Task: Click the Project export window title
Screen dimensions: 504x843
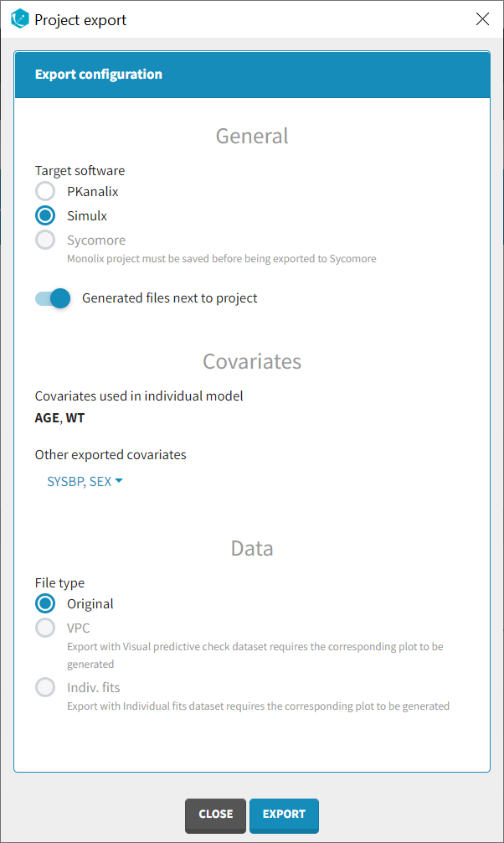Action: point(82,19)
